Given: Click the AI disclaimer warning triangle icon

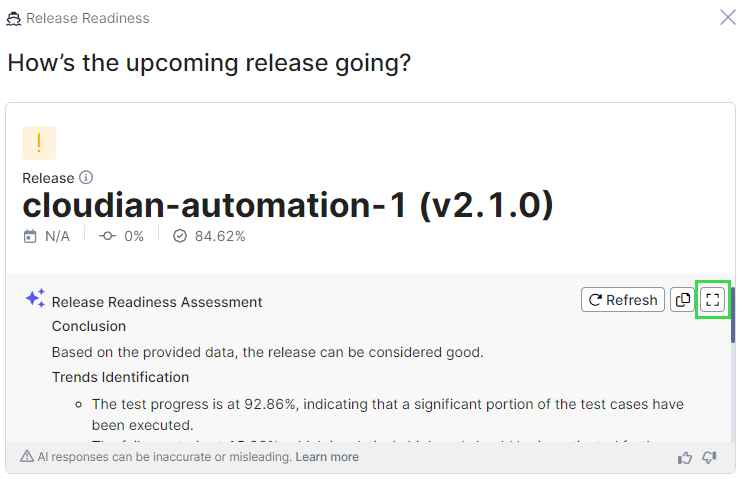Looking at the screenshot, I should pos(27,457).
